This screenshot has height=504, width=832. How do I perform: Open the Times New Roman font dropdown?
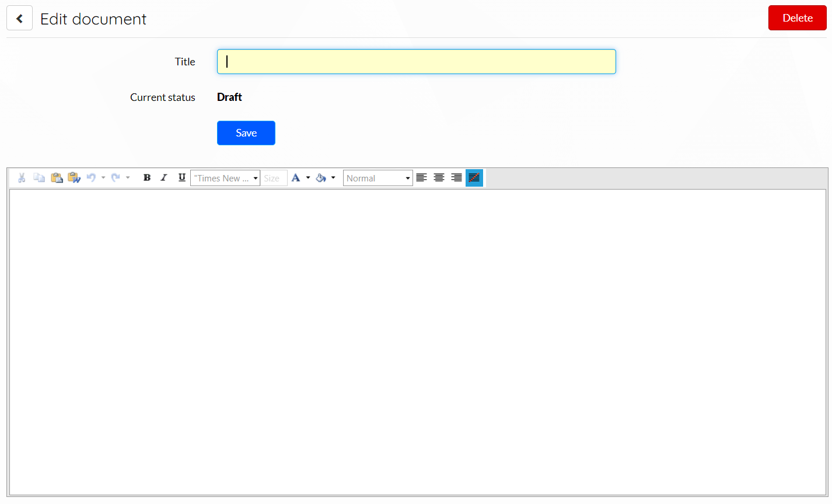pyautogui.click(x=225, y=178)
